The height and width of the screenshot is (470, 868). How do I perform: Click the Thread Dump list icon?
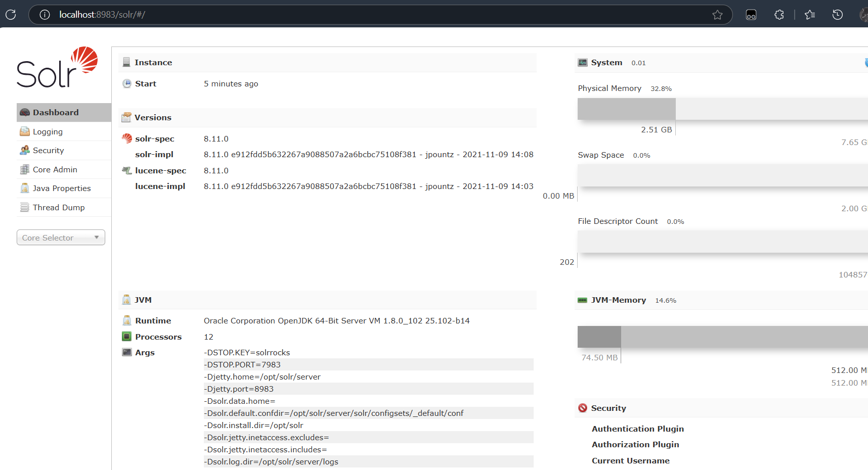pyautogui.click(x=25, y=207)
